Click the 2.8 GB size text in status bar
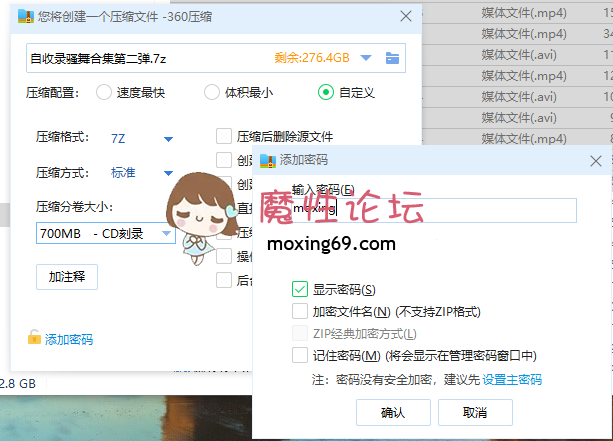613x441 pixels. 18,384
